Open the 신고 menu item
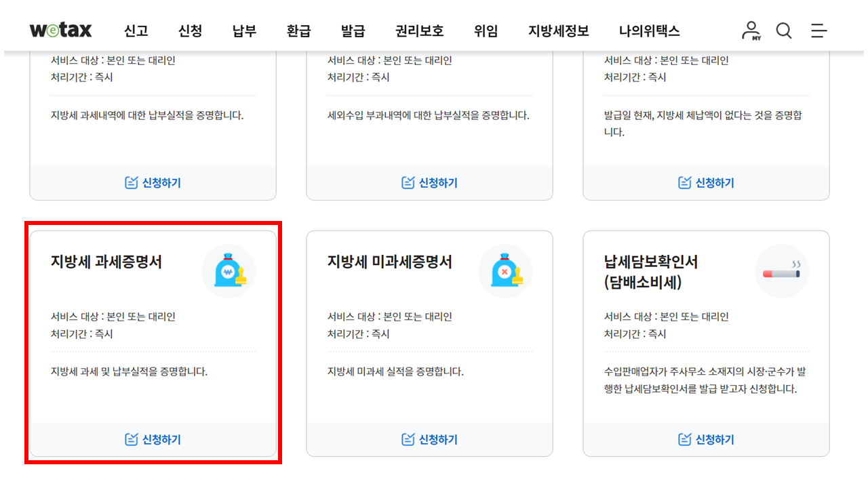868x488 pixels. [x=135, y=30]
